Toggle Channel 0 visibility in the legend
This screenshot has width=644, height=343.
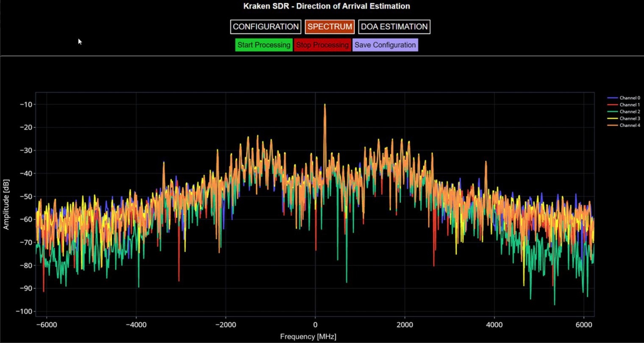point(624,98)
